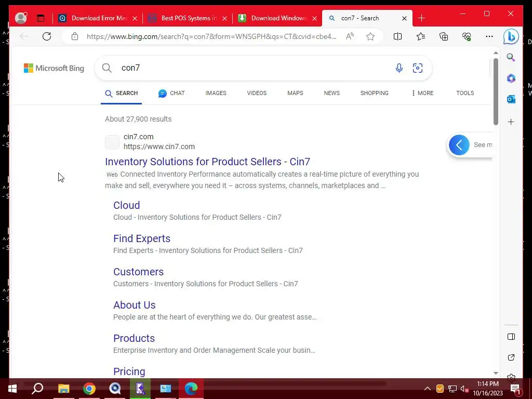Screen dimensions: 532x399
Task: Click the sidebar hide panel icon
Action: (511, 337)
